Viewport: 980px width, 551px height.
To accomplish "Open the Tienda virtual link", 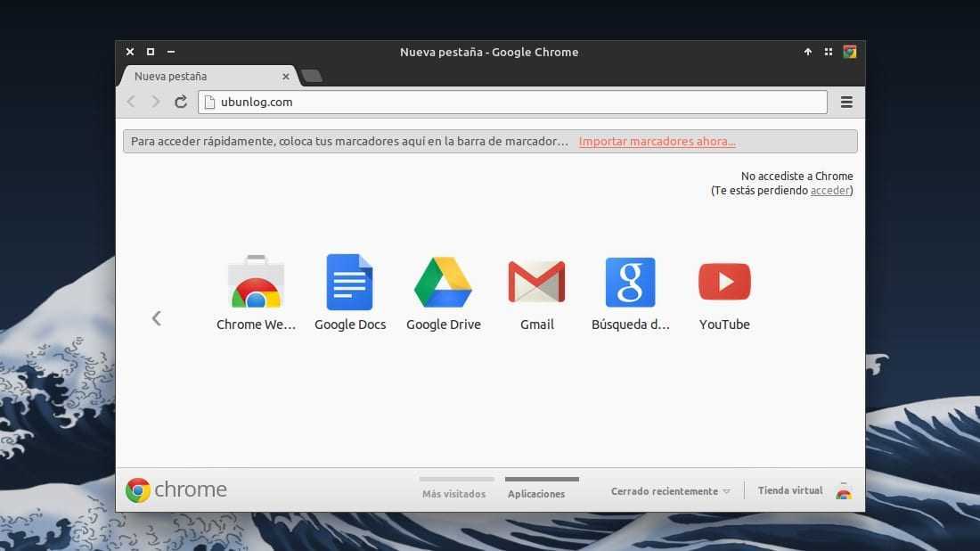I will (x=790, y=491).
